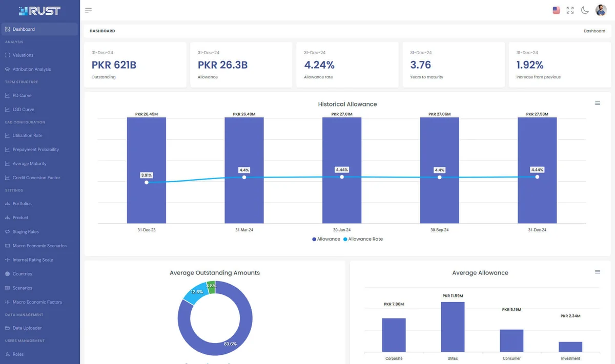Click the Internal Rating Scale icon
Image resolution: width=615 pixels, height=364 pixels.
point(7,260)
